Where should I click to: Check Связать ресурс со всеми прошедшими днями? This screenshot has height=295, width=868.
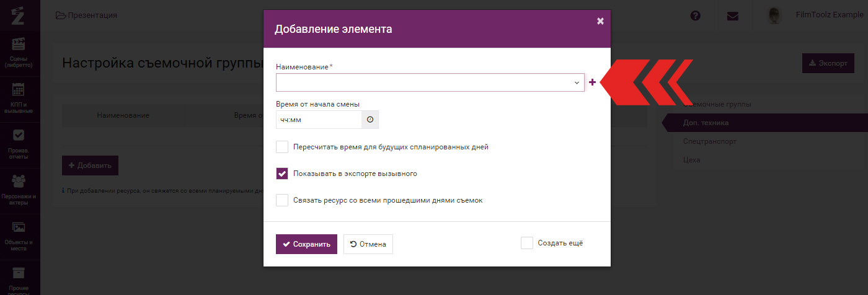pos(282,200)
